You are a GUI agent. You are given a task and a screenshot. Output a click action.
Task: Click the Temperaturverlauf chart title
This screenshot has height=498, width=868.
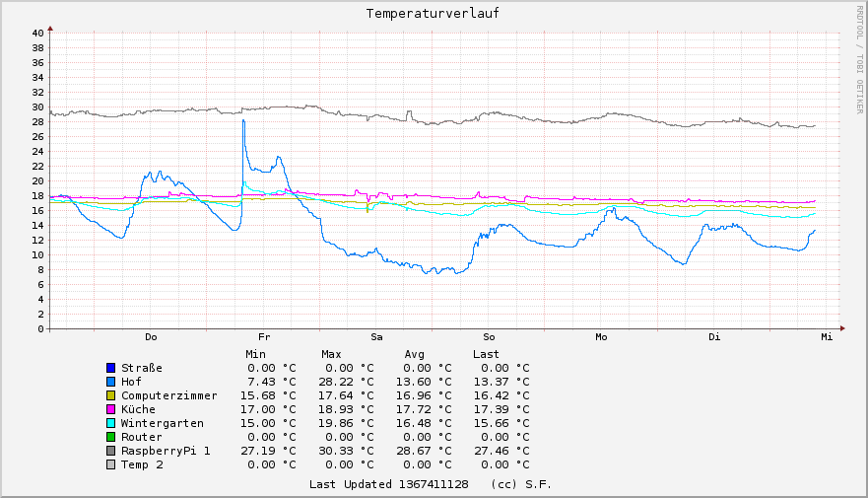[x=433, y=14]
